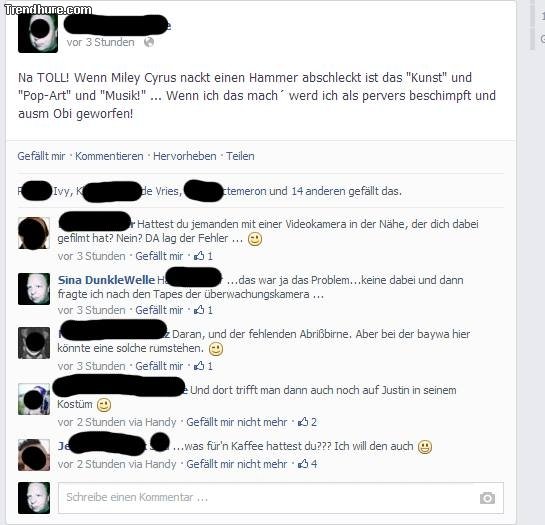Click the vor 3 Stunden post timestamp
Screen dimensions: 545x525
[100, 42]
